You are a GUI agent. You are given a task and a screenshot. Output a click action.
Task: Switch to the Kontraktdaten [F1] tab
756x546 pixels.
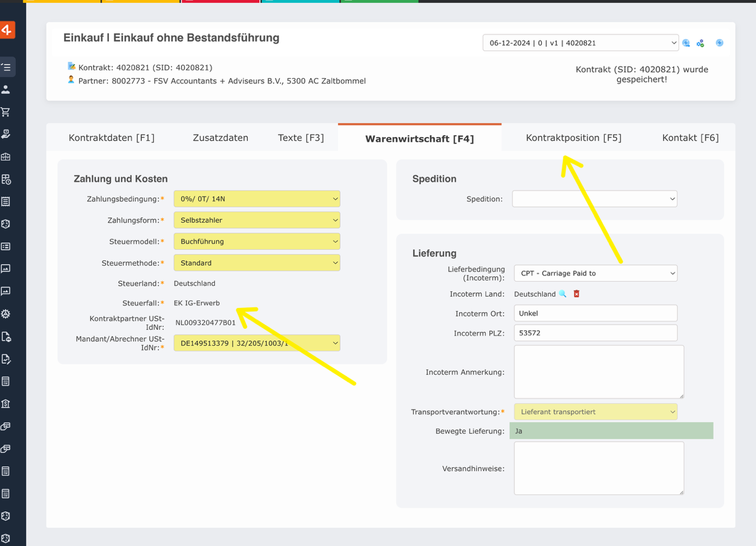pos(111,138)
